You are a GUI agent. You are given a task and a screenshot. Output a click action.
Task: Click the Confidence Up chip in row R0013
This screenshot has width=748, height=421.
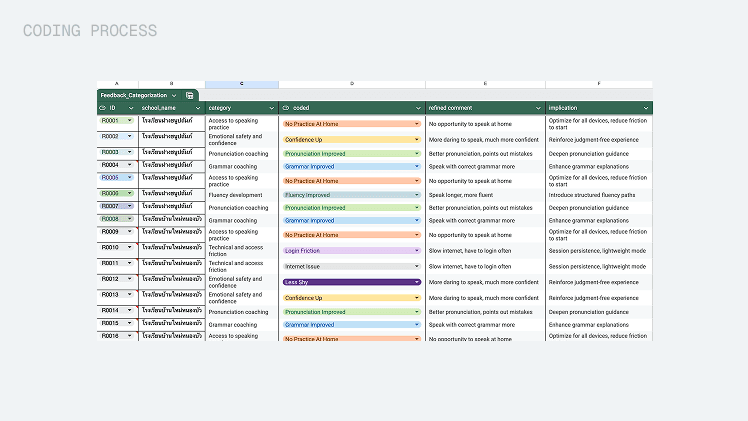coord(352,298)
